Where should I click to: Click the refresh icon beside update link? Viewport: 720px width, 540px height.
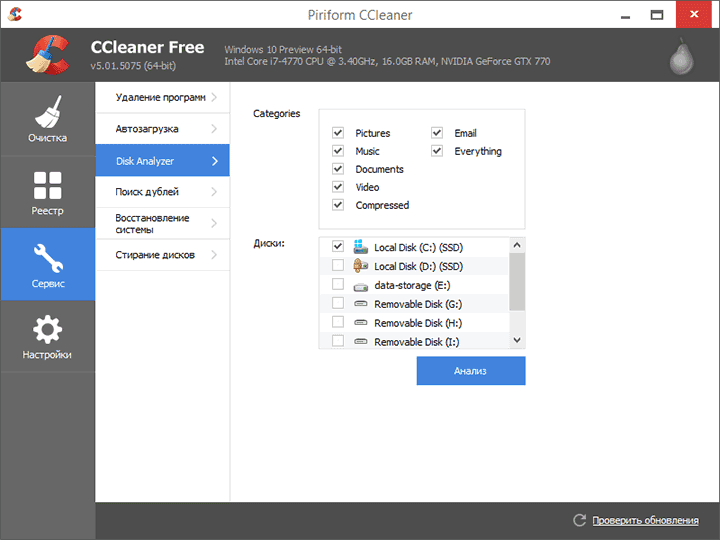point(579,520)
